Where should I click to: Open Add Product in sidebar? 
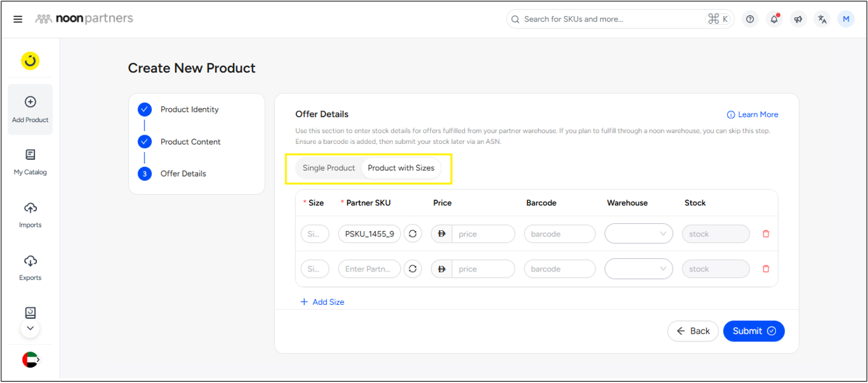(x=30, y=110)
